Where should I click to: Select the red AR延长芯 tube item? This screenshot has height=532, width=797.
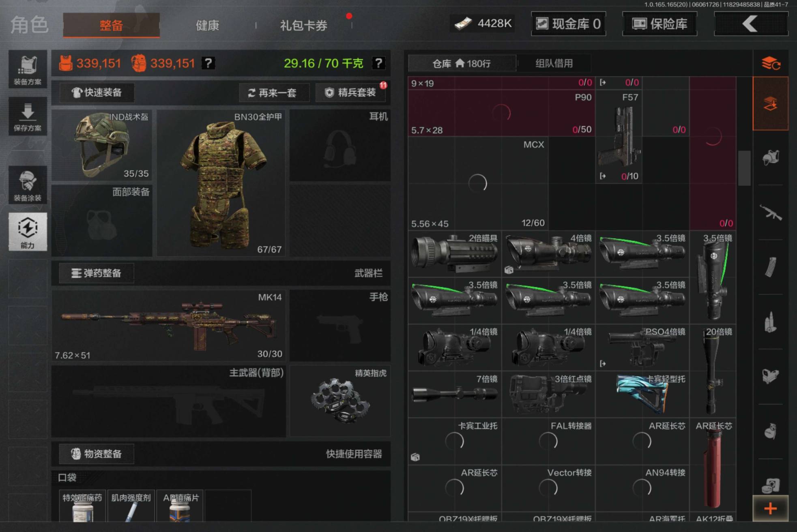[x=713, y=466]
